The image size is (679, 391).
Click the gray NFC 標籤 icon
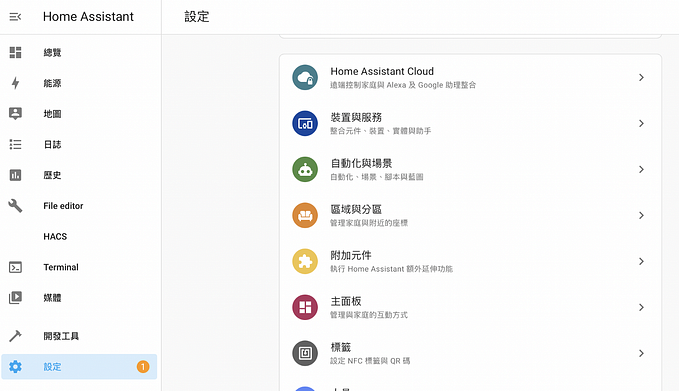[305, 353]
